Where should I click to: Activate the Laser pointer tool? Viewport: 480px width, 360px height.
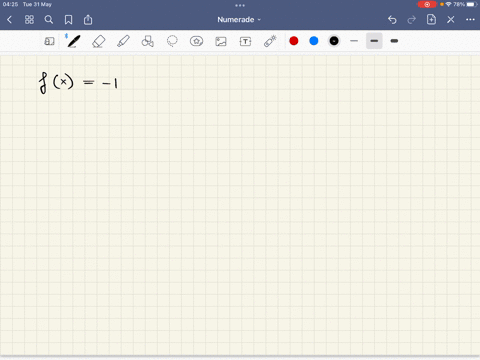tap(270, 41)
